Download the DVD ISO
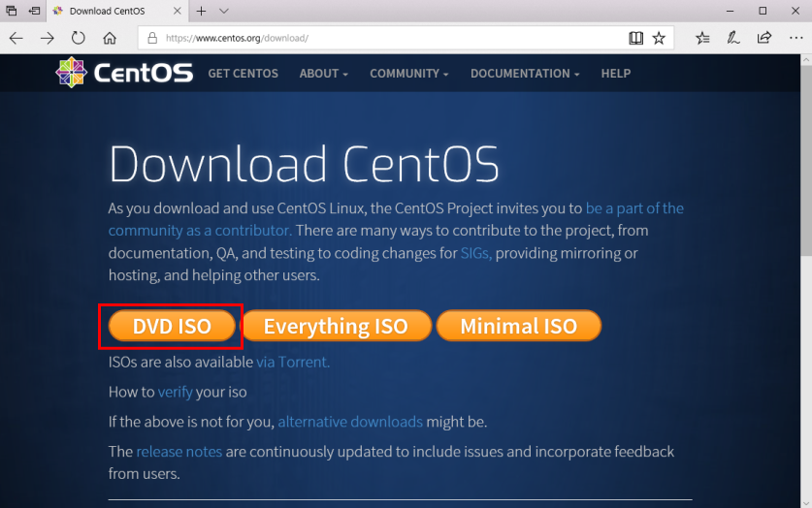The image size is (812, 508). pyautogui.click(x=172, y=326)
